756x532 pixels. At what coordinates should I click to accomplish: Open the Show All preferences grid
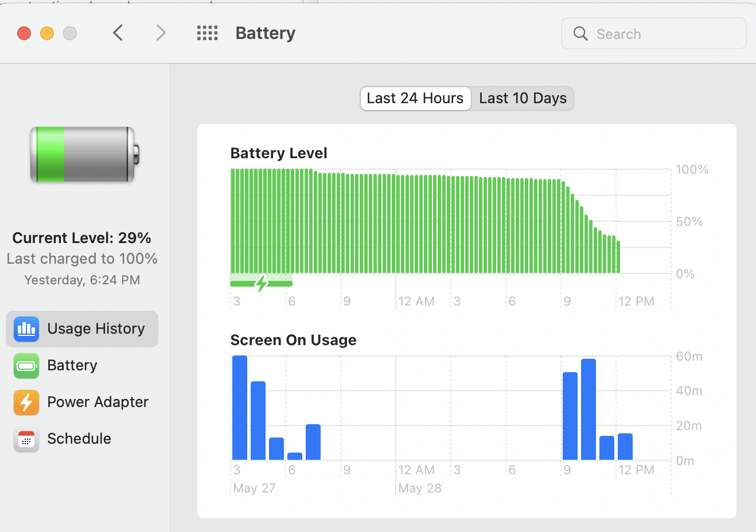pyautogui.click(x=207, y=33)
